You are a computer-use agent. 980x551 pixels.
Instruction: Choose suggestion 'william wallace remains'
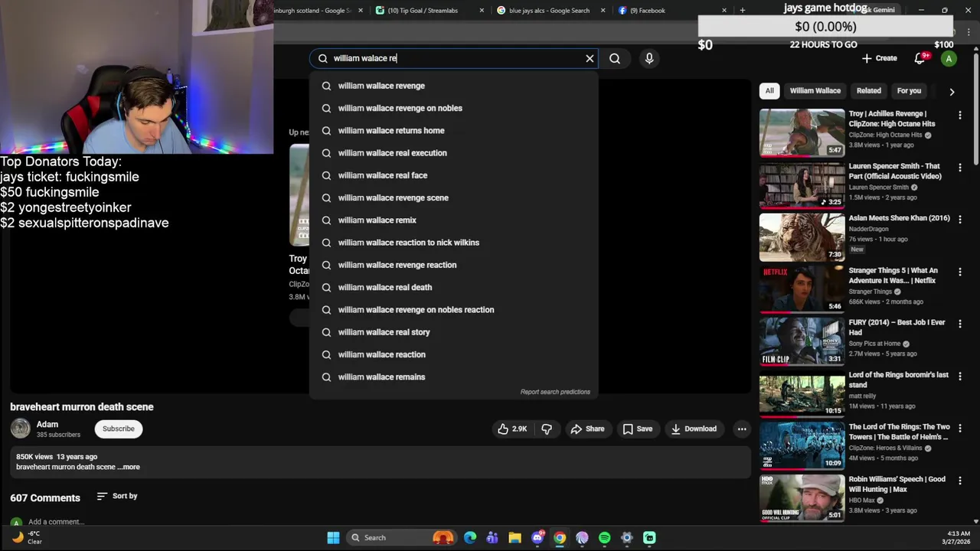click(453, 377)
